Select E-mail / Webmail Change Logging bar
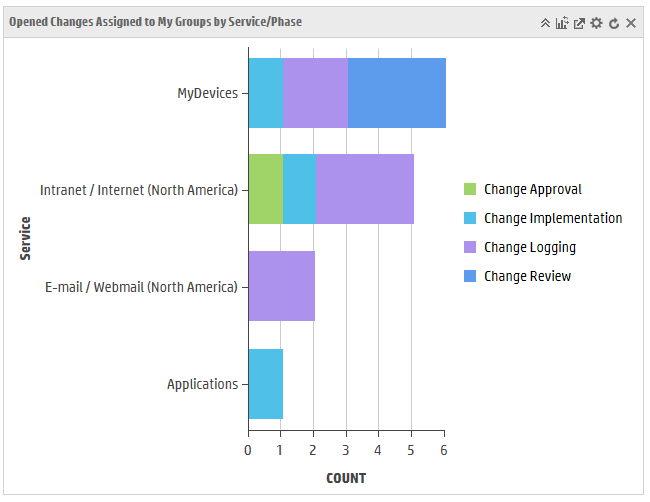Viewport: 650px width, 502px height. click(282, 286)
